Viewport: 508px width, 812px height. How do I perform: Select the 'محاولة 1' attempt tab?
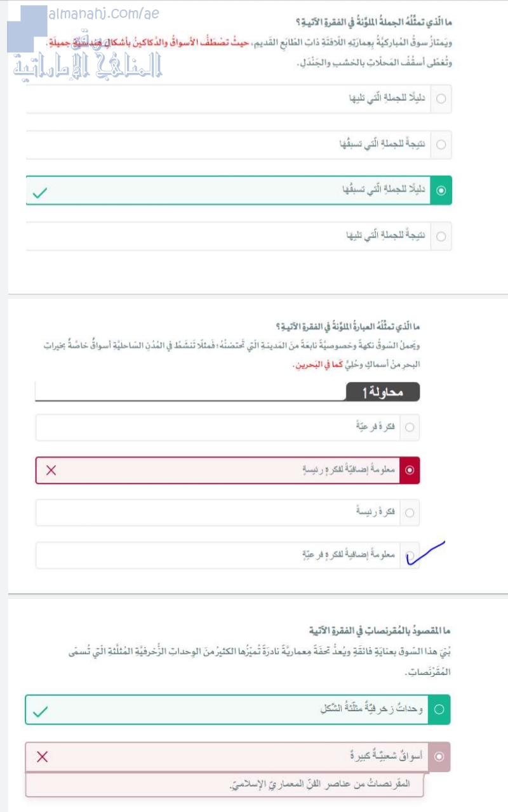coord(384,392)
